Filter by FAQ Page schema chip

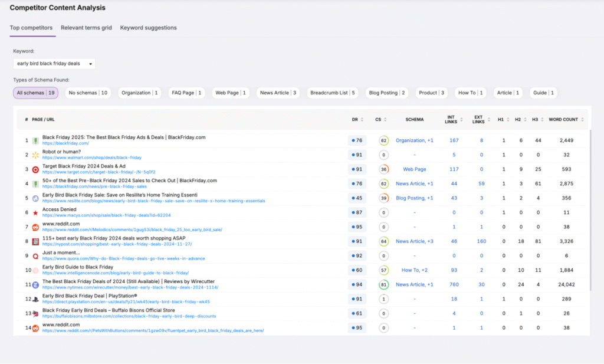pos(186,93)
